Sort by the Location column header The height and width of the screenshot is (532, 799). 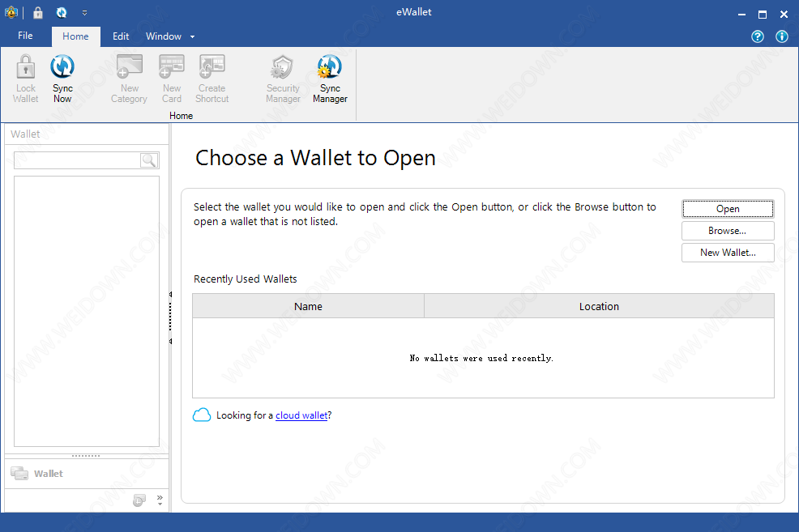tap(600, 306)
